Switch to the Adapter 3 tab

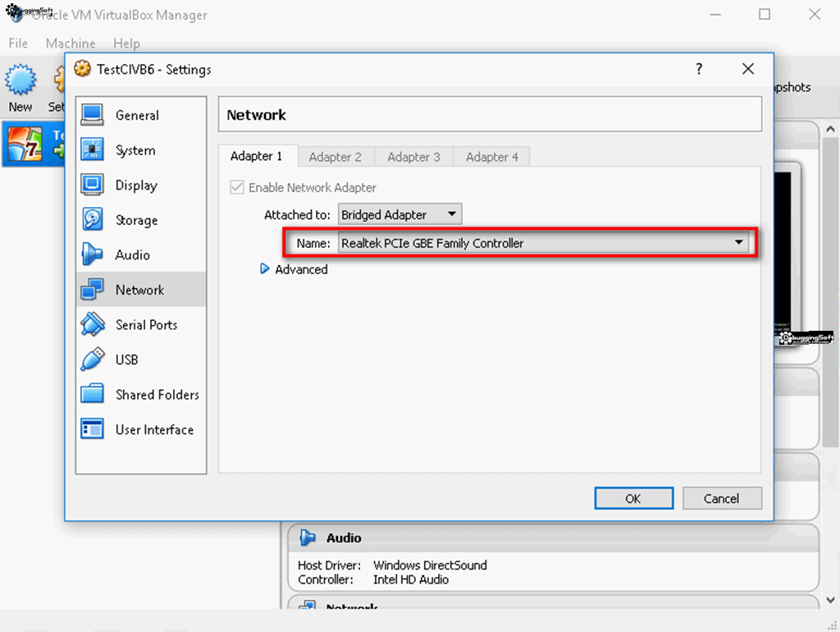tap(413, 157)
